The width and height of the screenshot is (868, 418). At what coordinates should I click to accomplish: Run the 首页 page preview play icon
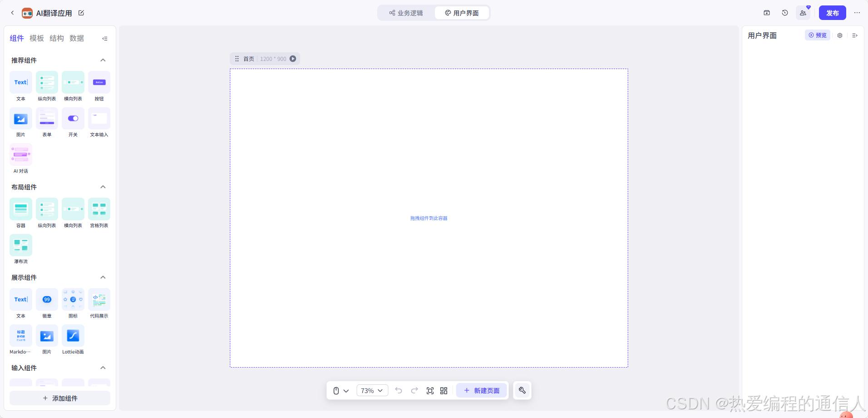click(293, 59)
